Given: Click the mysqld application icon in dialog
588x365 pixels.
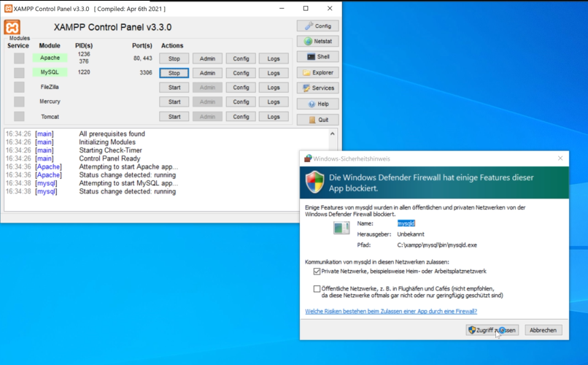Looking at the screenshot, I should point(341,228).
